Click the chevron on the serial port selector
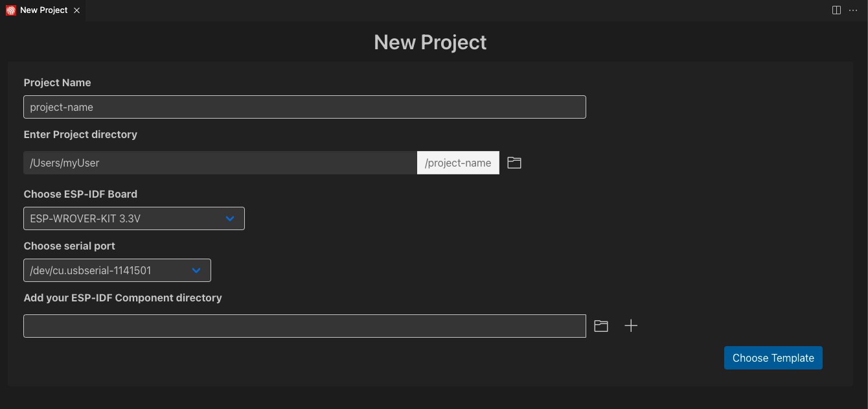 196,270
